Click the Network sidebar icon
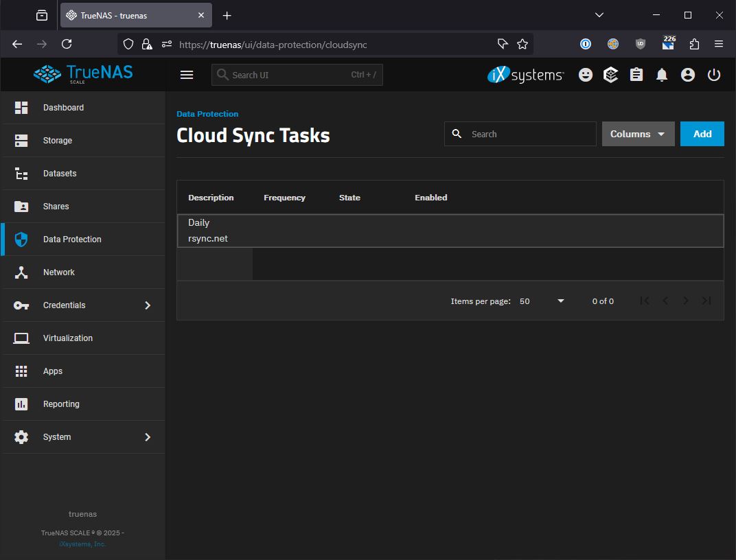 tap(21, 272)
